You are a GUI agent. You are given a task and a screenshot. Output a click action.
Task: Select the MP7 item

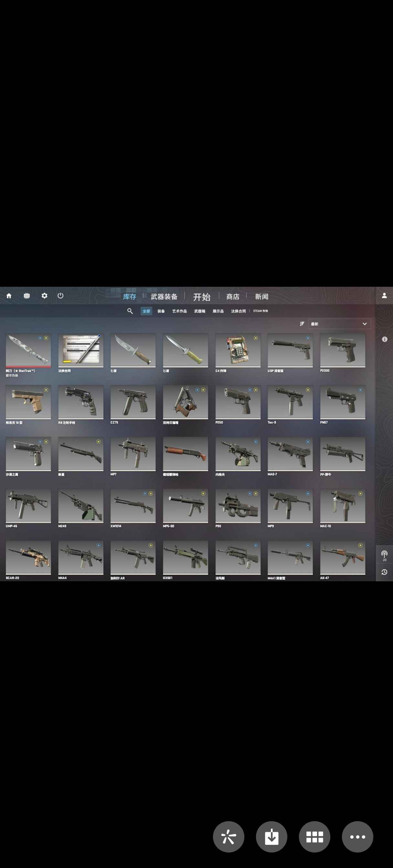pos(133,457)
